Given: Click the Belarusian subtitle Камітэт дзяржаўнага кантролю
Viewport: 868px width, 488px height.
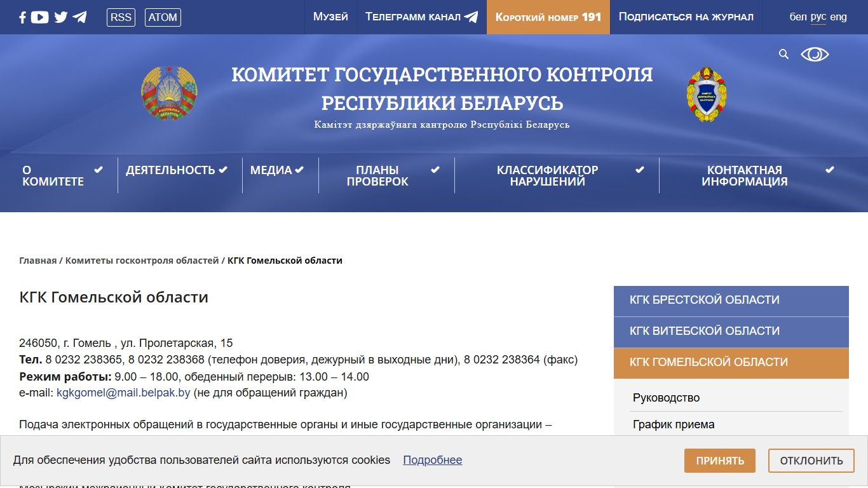Looking at the screenshot, I should [x=442, y=125].
